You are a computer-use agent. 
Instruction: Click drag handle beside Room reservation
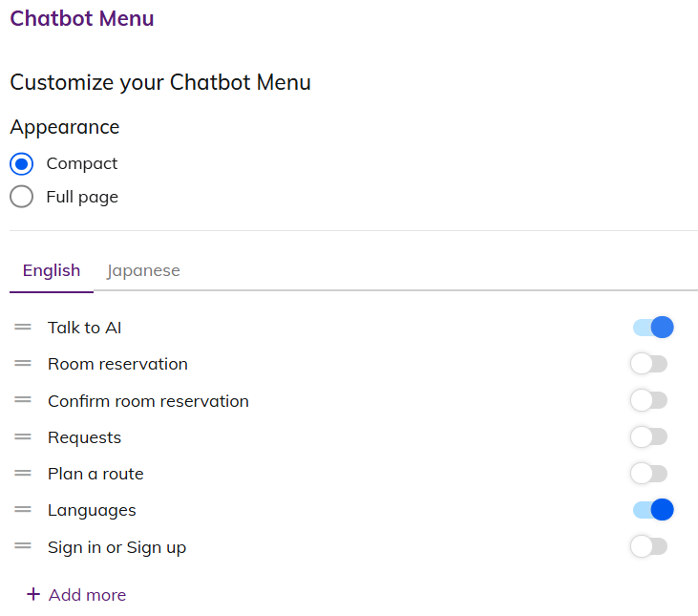[x=23, y=364]
